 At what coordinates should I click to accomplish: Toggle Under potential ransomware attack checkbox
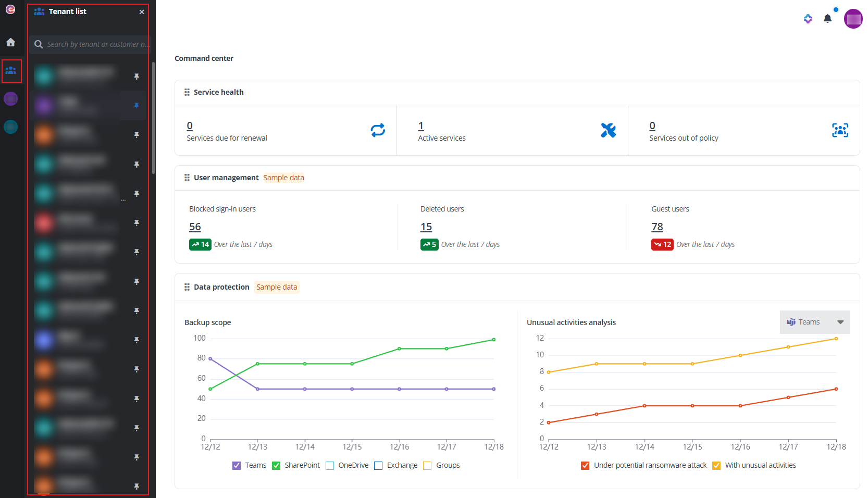pyautogui.click(x=585, y=465)
